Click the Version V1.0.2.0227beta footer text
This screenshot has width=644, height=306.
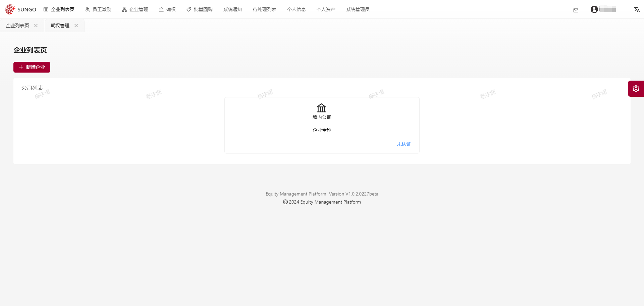click(354, 194)
